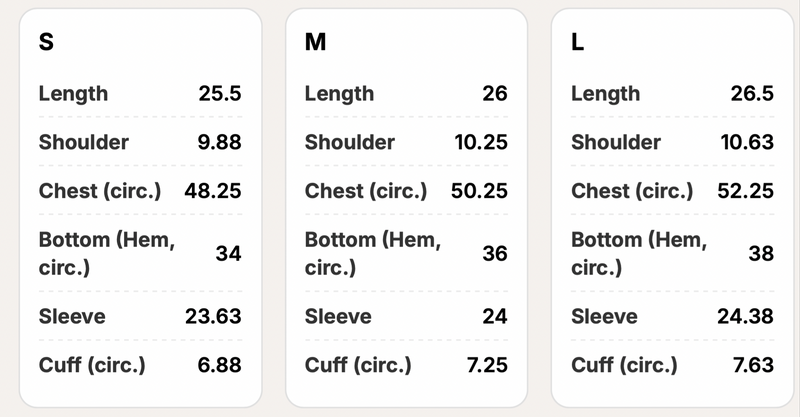Select the Length value 26.5
800x417 pixels.
point(751,94)
